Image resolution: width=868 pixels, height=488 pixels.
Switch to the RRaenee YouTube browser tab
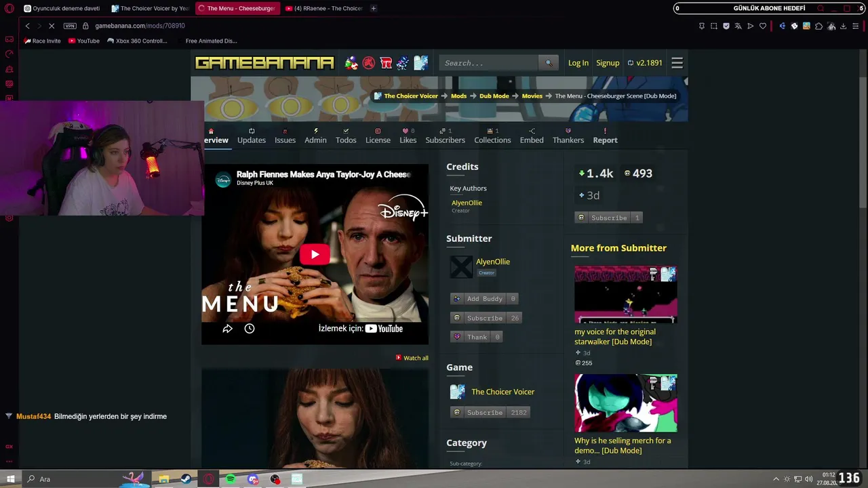[324, 8]
